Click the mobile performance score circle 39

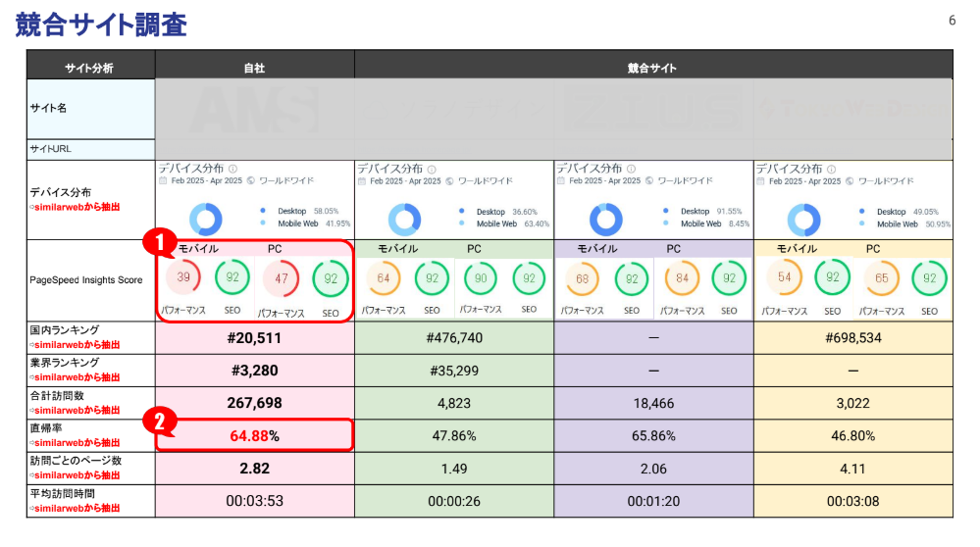pyautogui.click(x=183, y=278)
